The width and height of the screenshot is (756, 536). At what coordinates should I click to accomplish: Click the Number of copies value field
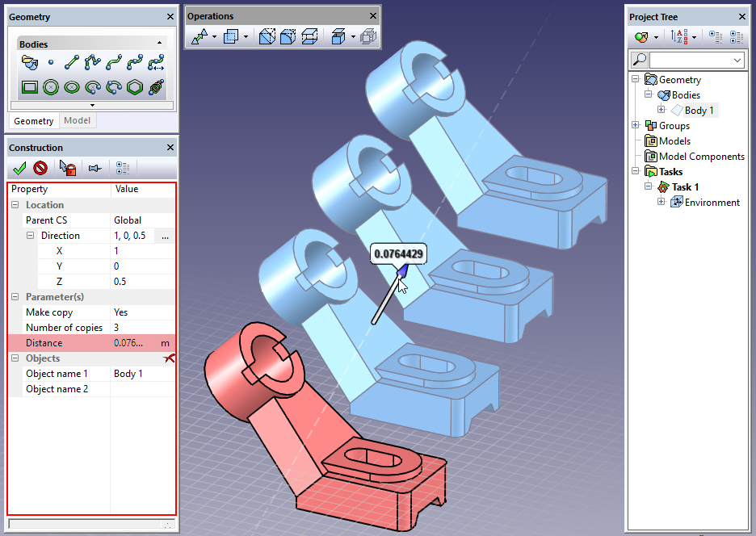(x=141, y=328)
